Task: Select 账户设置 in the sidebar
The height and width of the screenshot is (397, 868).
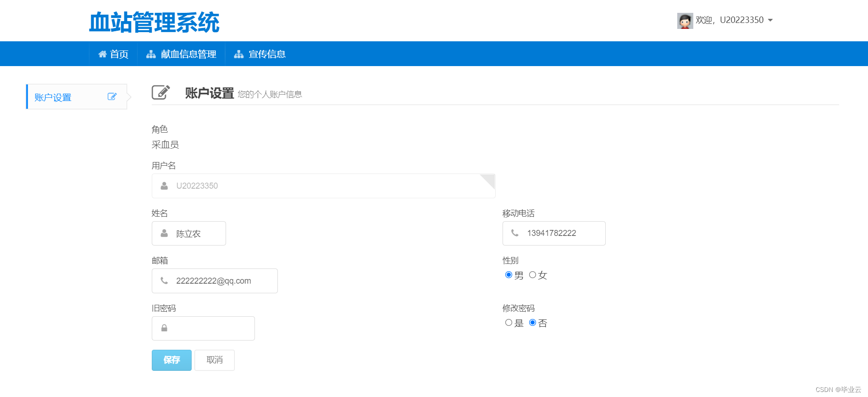Action: [77, 97]
